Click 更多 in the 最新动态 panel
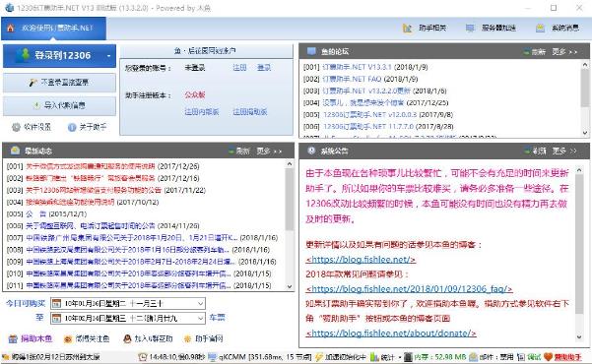 pos(269,151)
